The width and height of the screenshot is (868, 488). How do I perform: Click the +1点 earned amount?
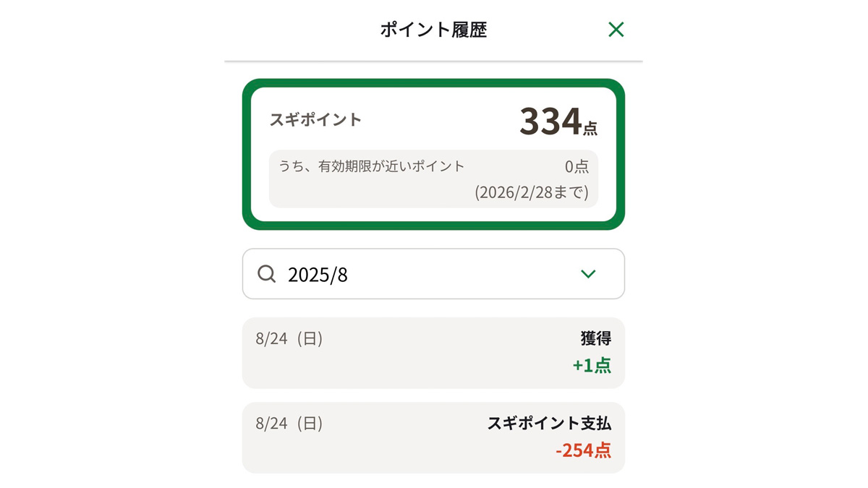[x=592, y=365]
